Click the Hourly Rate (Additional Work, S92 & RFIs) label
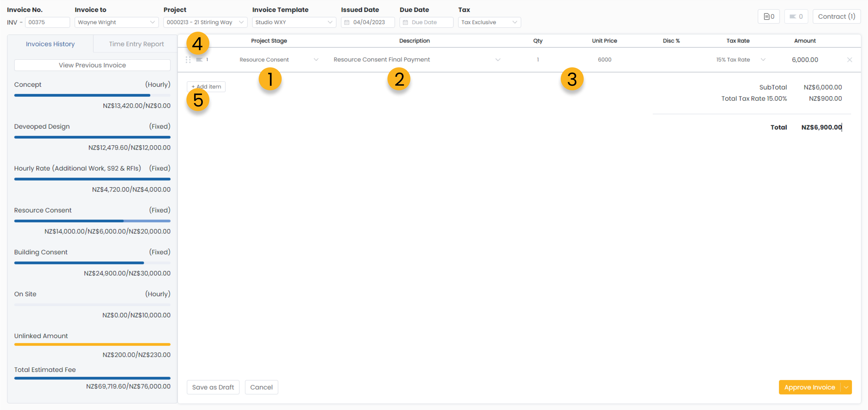 [78, 168]
